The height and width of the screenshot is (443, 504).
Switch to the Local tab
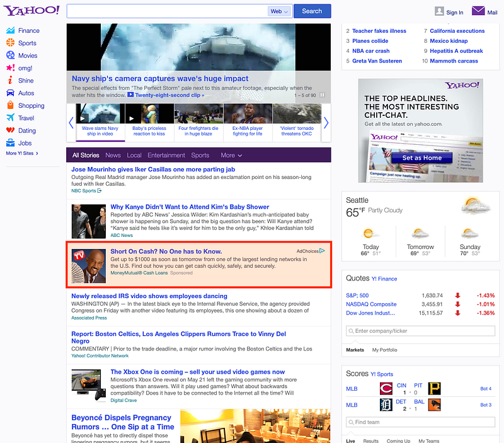point(134,155)
